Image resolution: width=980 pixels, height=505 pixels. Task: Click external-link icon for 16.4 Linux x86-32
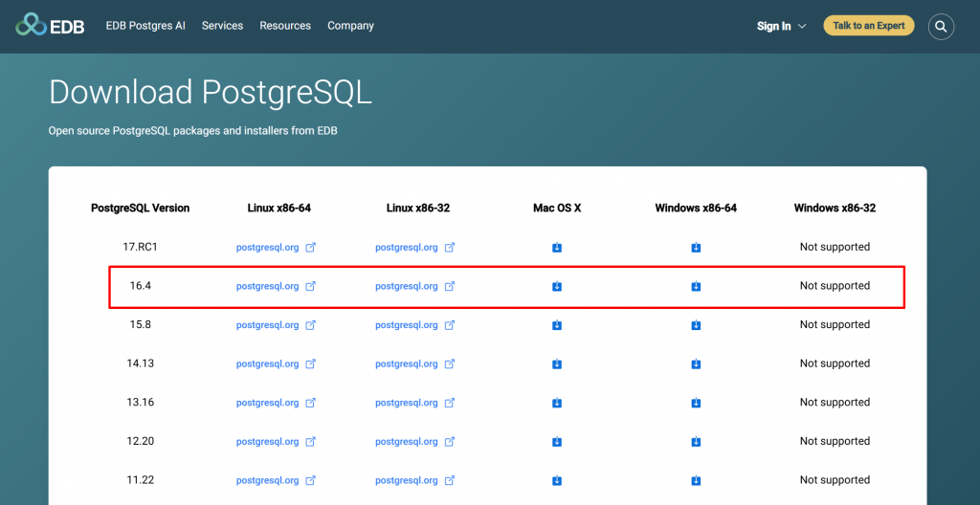[x=450, y=286]
